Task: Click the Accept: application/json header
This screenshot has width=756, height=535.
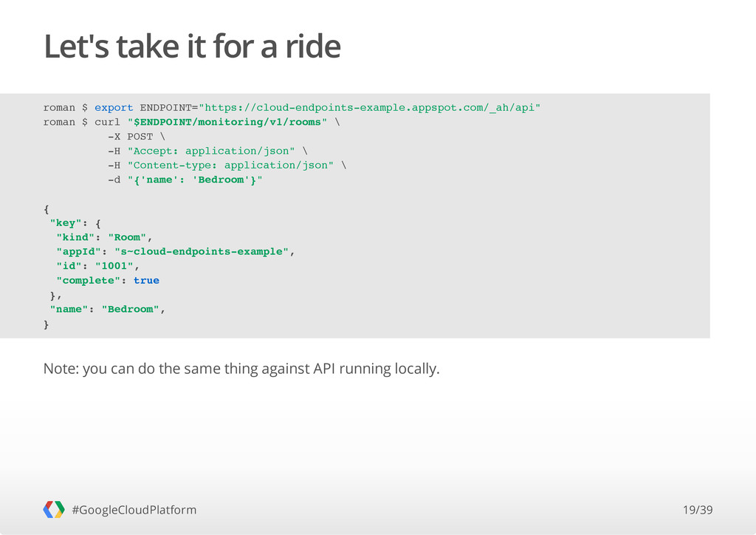Action: 211,151
